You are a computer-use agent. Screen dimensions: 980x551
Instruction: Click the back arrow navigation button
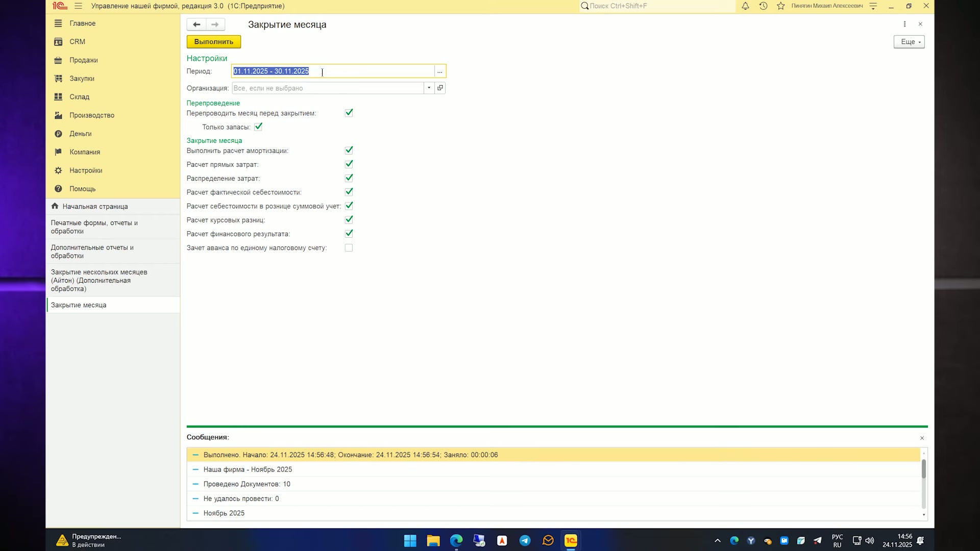(x=197, y=24)
